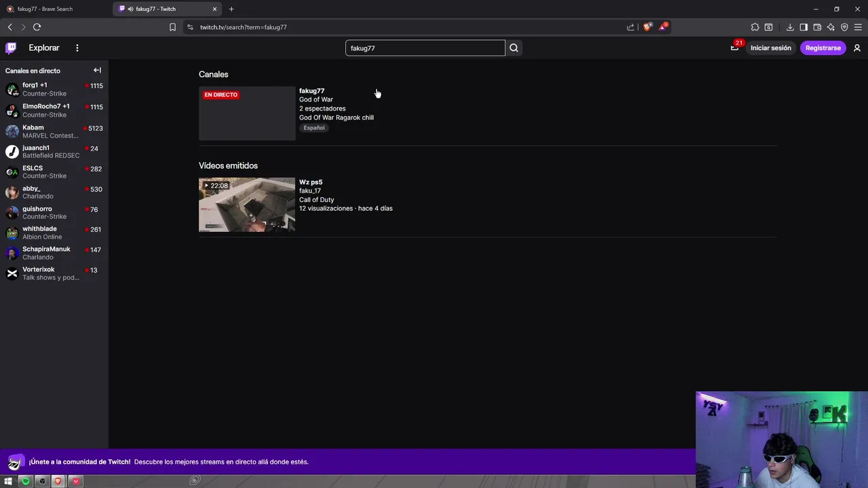Switch to the fakug77 - Brave Search tab
The height and width of the screenshot is (488, 868).
56,9
